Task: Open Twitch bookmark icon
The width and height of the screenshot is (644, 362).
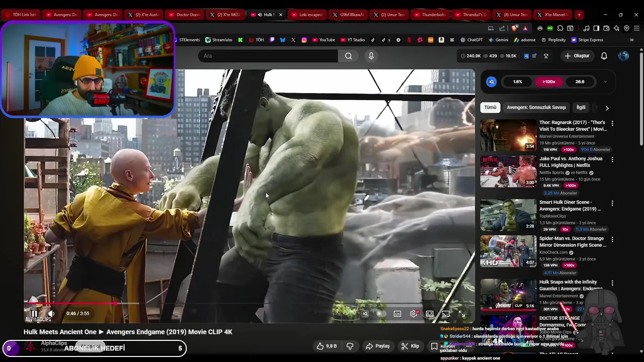Action: [272, 40]
